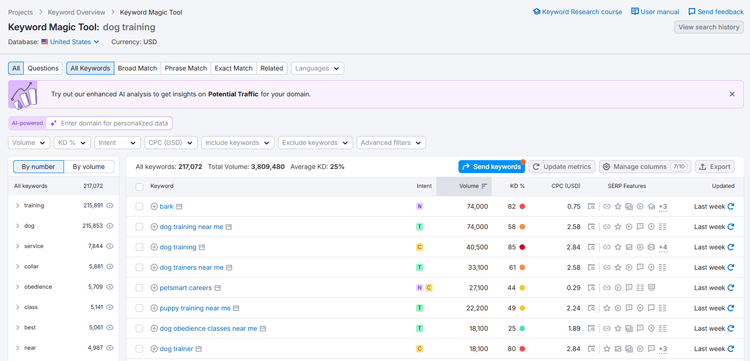Show +3 more SERP features for 'bark'
The height and width of the screenshot is (361, 750).
(663, 207)
